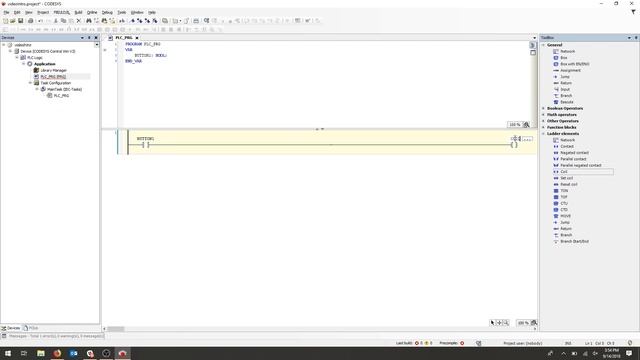The image size is (640, 360).
Task: Click the coil variable name input box
Action: point(516,139)
